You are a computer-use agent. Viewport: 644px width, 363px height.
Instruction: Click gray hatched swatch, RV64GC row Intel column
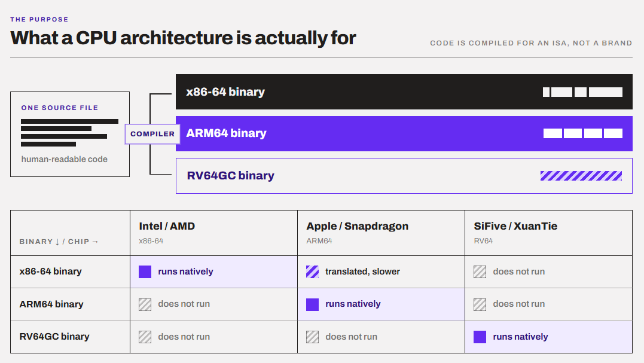click(145, 337)
